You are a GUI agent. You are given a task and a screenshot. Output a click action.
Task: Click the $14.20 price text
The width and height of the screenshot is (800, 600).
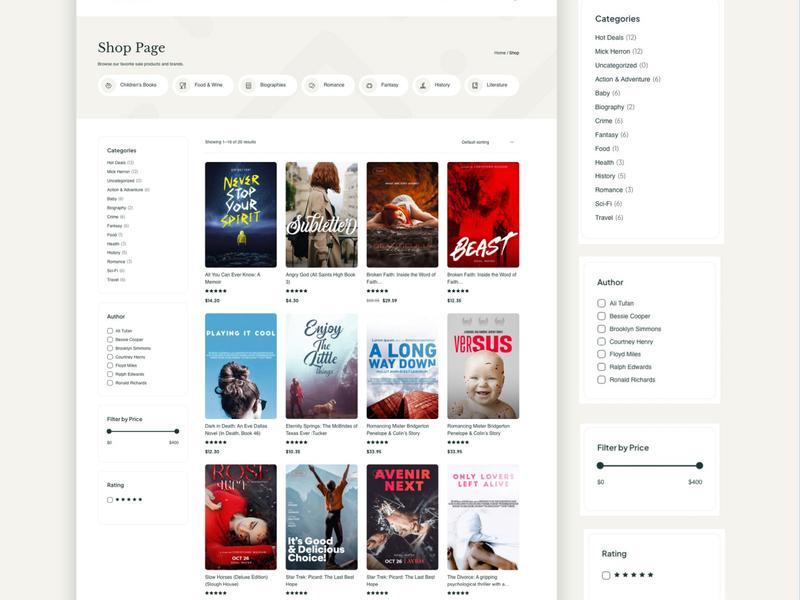[x=212, y=301]
